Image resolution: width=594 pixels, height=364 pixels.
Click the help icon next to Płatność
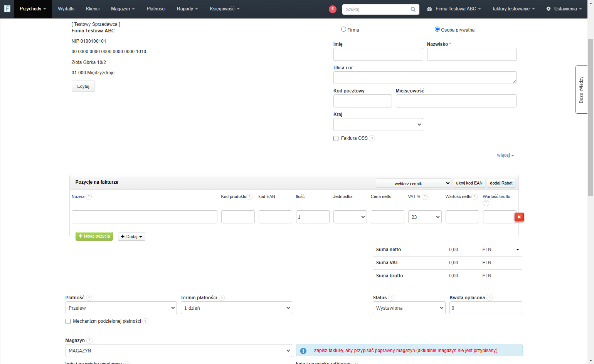point(89,298)
